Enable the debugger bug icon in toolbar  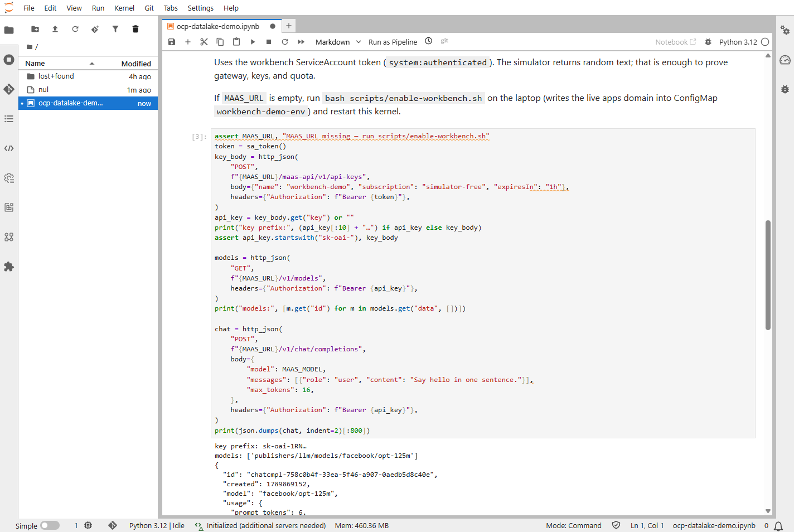tap(708, 42)
